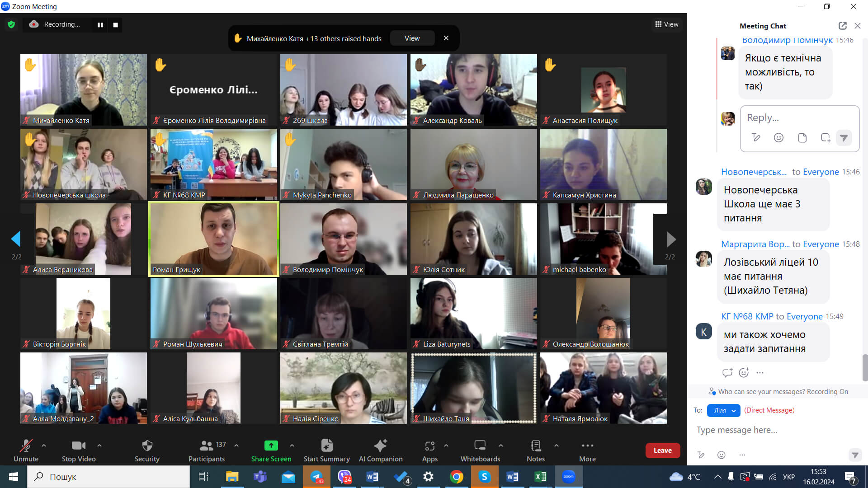
Task: Click the red Leave button
Action: (x=662, y=450)
